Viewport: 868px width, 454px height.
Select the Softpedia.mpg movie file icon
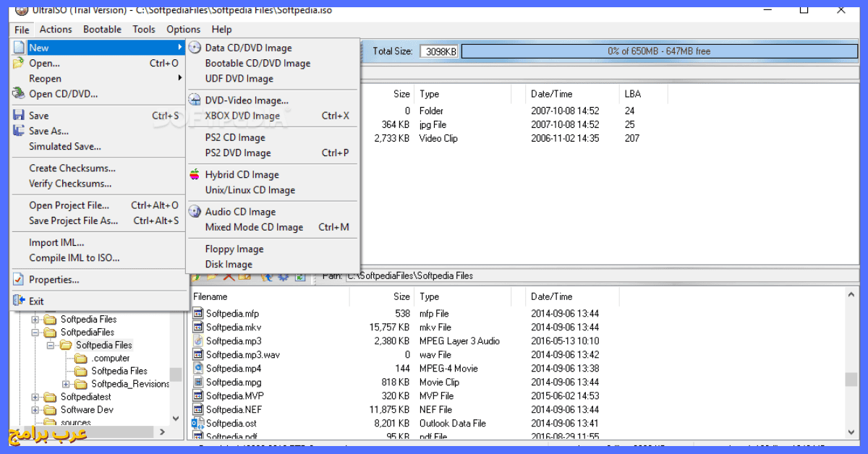pyautogui.click(x=198, y=382)
